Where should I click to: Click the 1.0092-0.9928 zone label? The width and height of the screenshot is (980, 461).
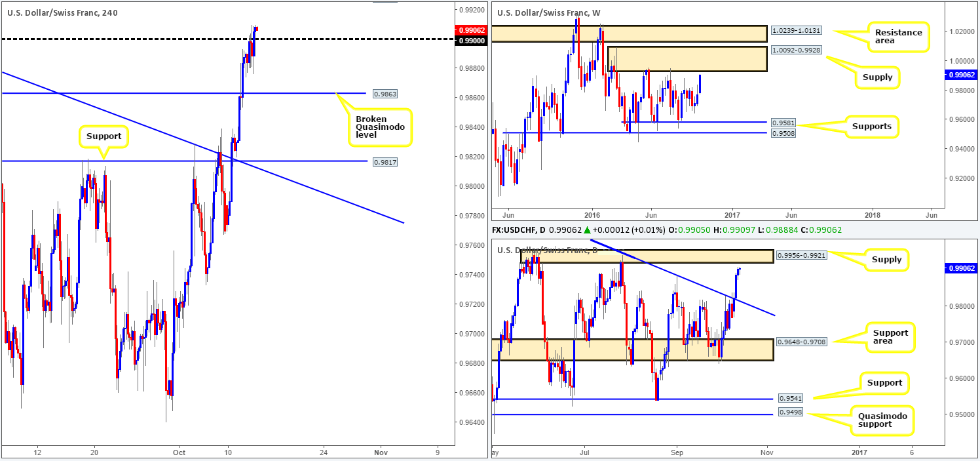(795, 49)
